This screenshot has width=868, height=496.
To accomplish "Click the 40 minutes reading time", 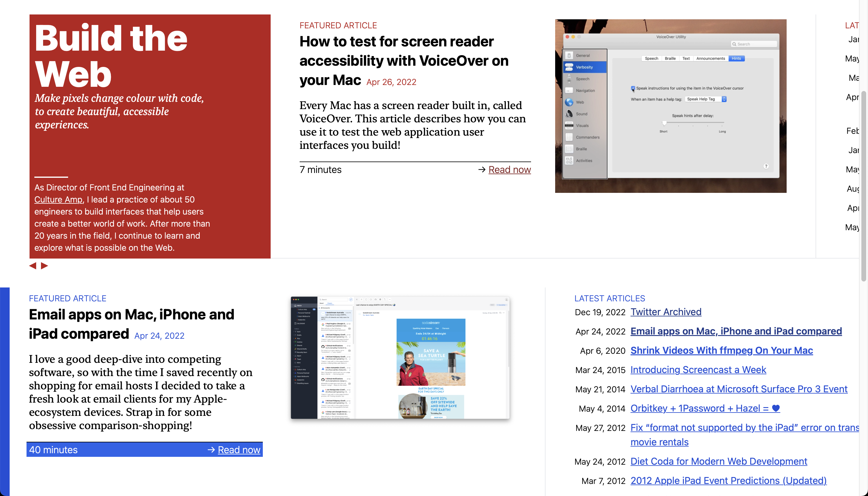I will [53, 450].
